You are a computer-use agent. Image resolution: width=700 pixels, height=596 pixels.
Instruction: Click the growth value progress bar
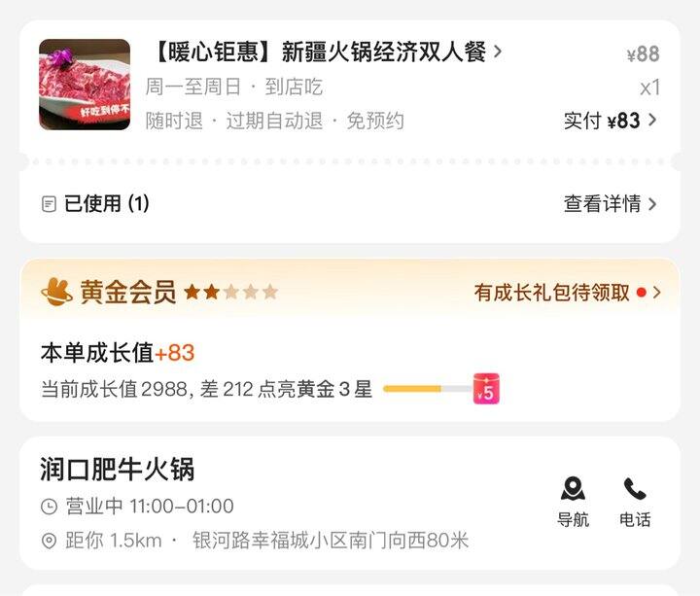coord(428,389)
